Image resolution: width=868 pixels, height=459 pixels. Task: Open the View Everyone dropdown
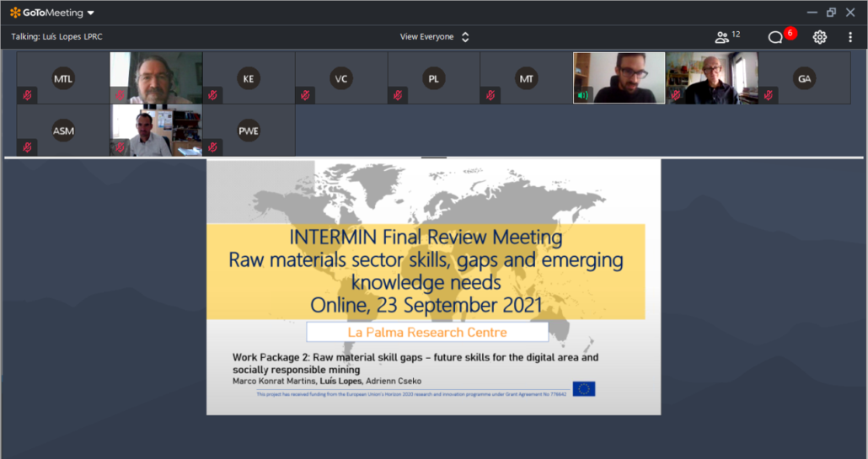[434, 37]
